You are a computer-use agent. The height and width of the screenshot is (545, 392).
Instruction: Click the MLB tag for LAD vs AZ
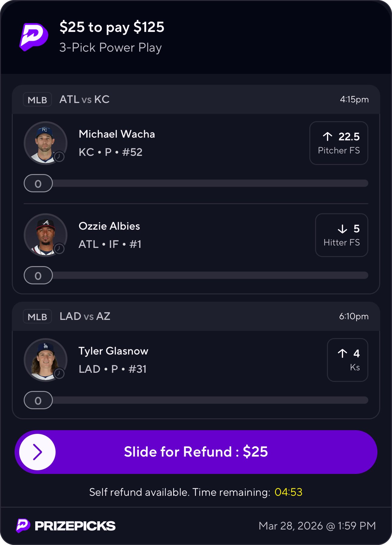point(37,317)
